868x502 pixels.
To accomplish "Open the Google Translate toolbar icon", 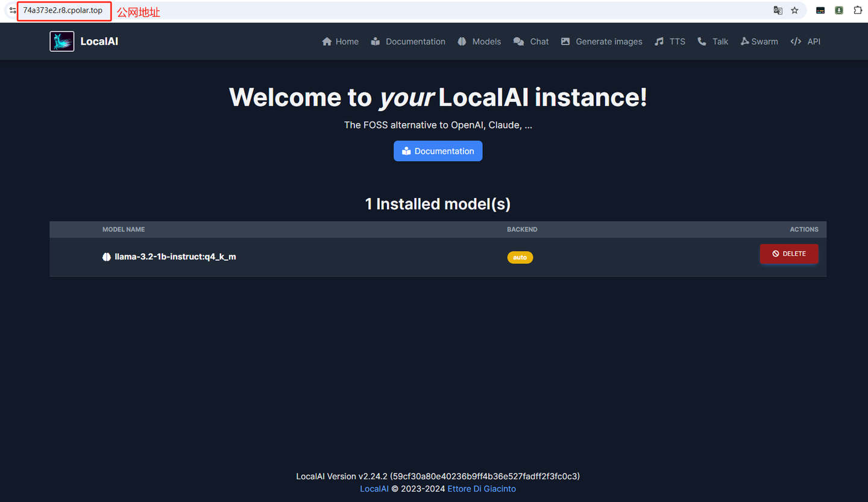I will (778, 10).
